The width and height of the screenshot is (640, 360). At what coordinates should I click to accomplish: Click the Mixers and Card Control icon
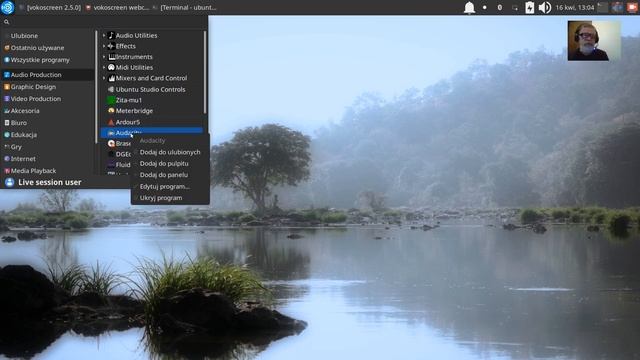tap(111, 78)
